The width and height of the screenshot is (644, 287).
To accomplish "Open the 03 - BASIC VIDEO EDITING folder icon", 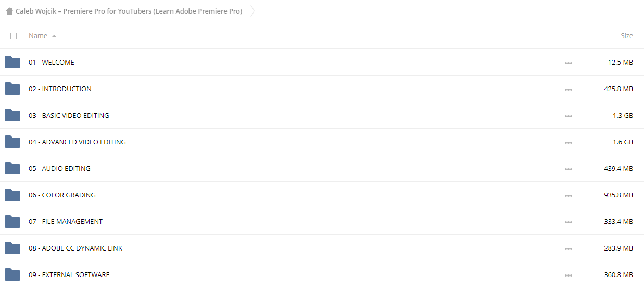I will click(12, 115).
